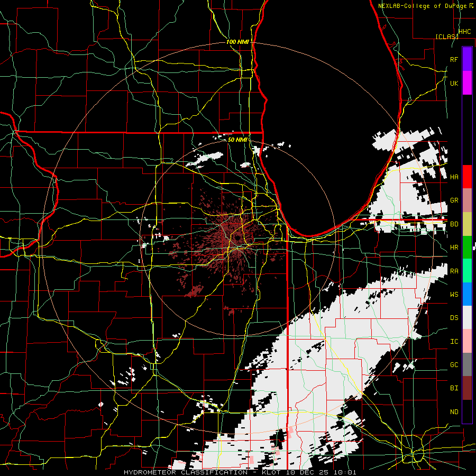Viewport: 476px width, 476px height.
Task: Click the "50 NMI" range ring label
Action: (237, 140)
